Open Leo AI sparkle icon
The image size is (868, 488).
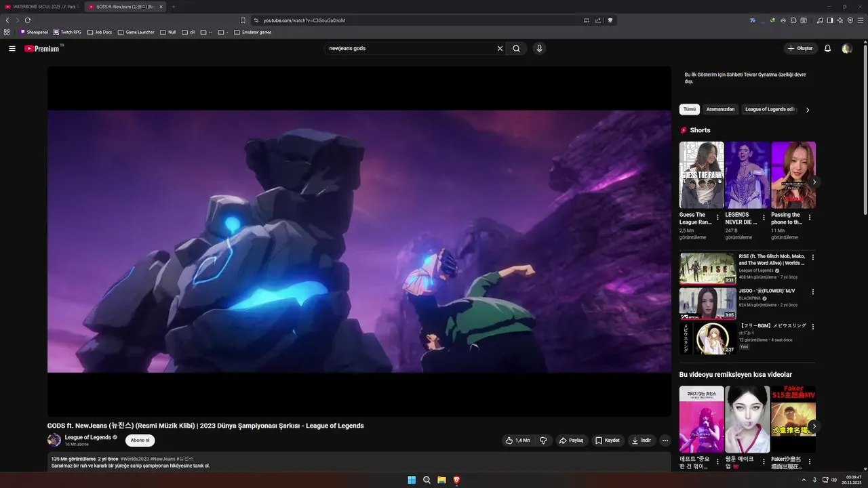coord(840,20)
